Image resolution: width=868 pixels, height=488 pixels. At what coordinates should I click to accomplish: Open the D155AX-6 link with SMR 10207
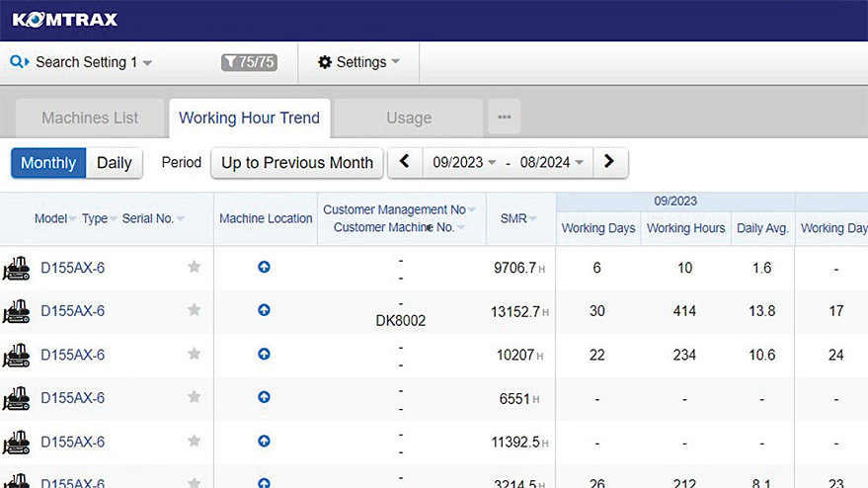click(x=72, y=355)
